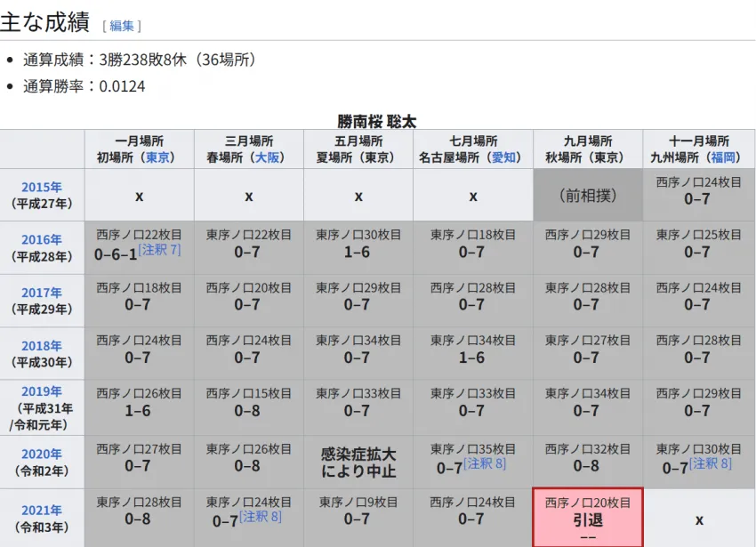Visit the 2021年 year link
Screen dimensions: 756x547
point(42,511)
